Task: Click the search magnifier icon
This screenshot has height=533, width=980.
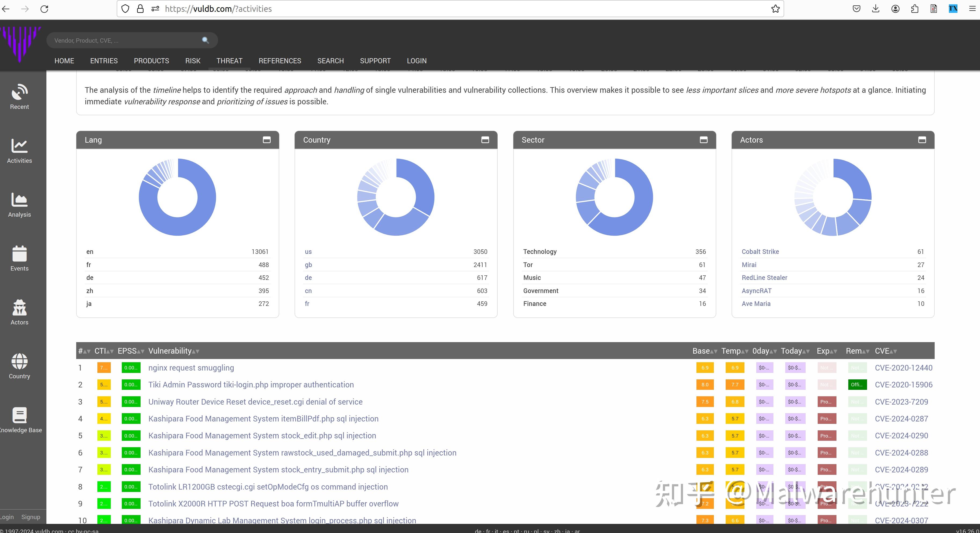Action: pos(205,40)
